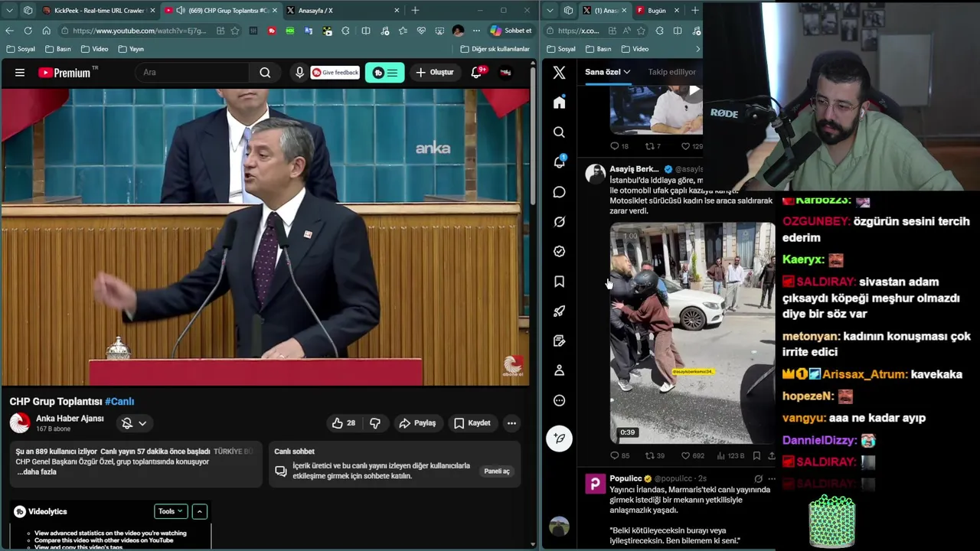Favorite the YouTube page with star icon

coord(235,31)
